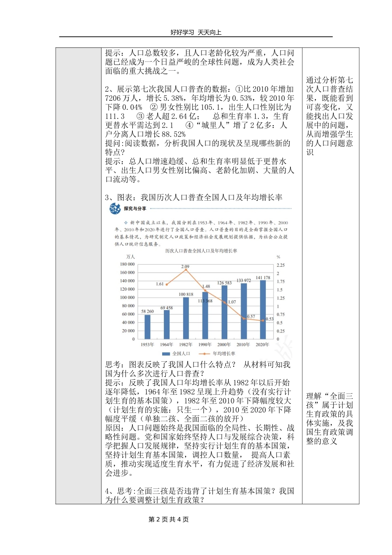Click the x-axis label 2010年
This screenshot has height=555, width=392.
[x=243, y=344]
